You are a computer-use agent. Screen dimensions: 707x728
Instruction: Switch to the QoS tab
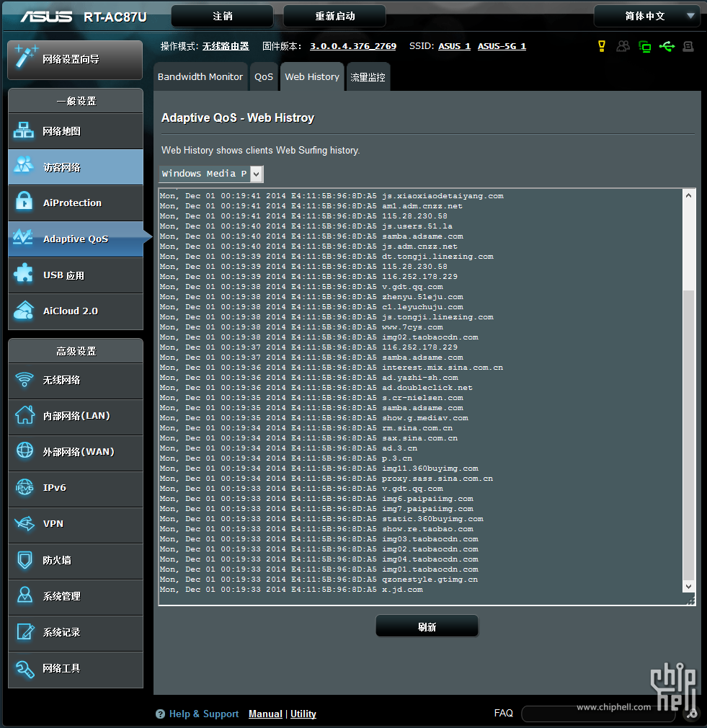264,76
